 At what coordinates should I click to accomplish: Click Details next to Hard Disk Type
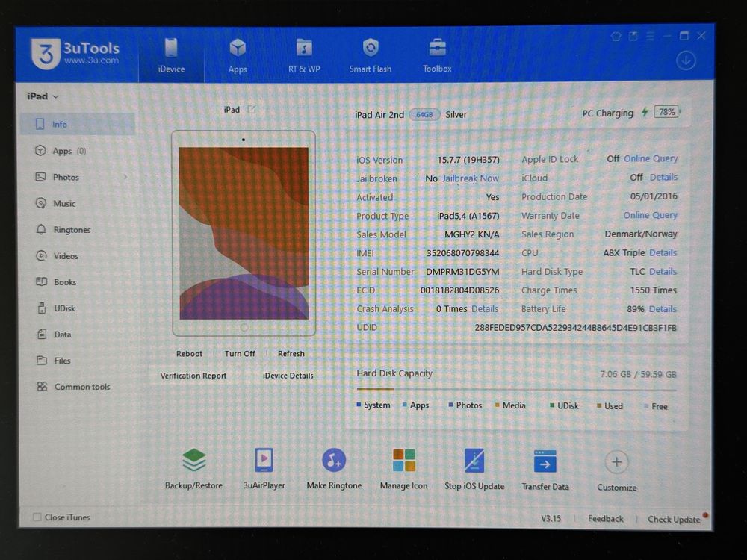pyautogui.click(x=663, y=272)
